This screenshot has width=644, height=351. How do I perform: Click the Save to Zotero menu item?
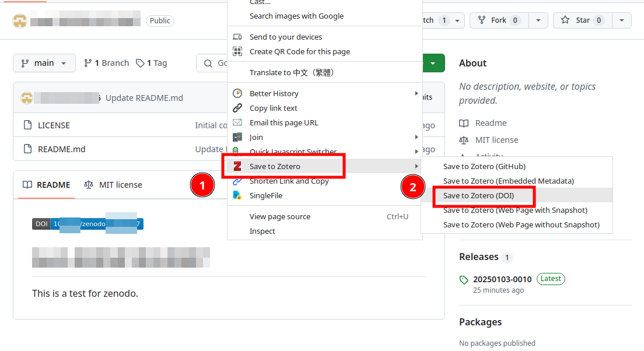pos(324,166)
